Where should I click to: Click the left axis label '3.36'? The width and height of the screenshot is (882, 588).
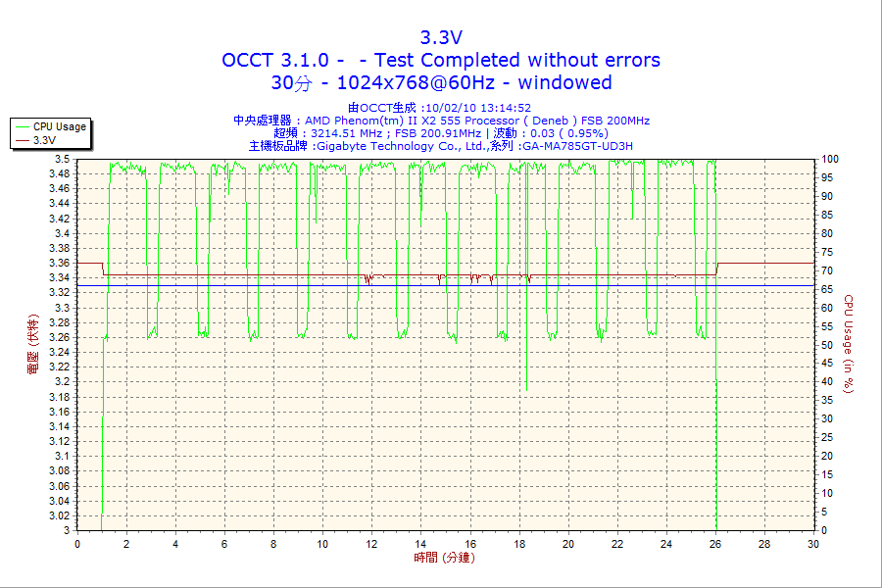point(59,264)
